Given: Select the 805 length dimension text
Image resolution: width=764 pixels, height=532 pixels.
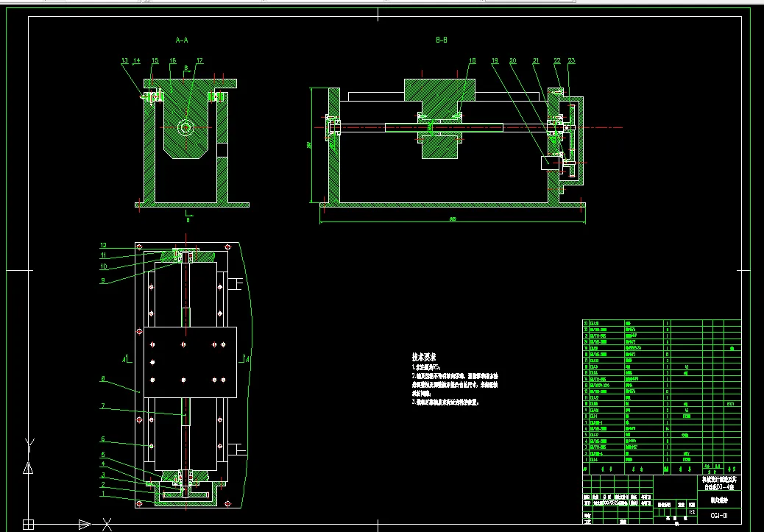Looking at the screenshot, I should (453, 219).
